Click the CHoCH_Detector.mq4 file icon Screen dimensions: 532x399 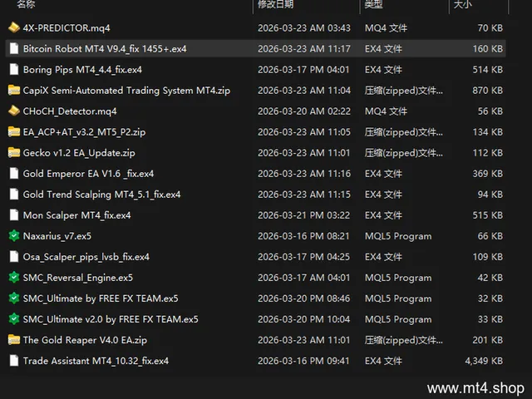coord(14,111)
